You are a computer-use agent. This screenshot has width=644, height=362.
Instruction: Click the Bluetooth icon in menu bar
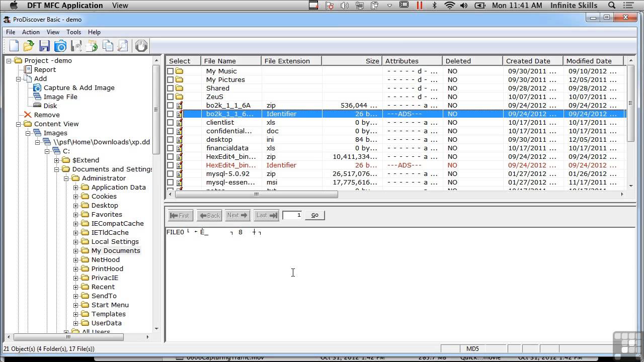pos(435,6)
